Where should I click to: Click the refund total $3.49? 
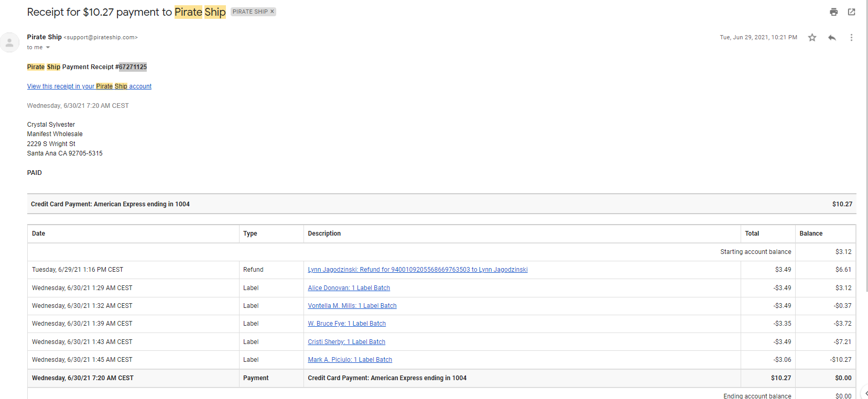point(783,270)
